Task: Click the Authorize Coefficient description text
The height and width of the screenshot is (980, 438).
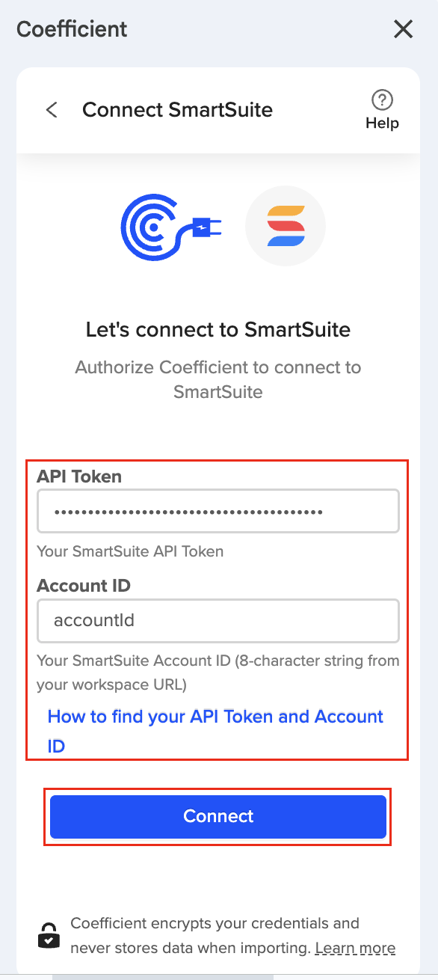Action: click(x=218, y=379)
